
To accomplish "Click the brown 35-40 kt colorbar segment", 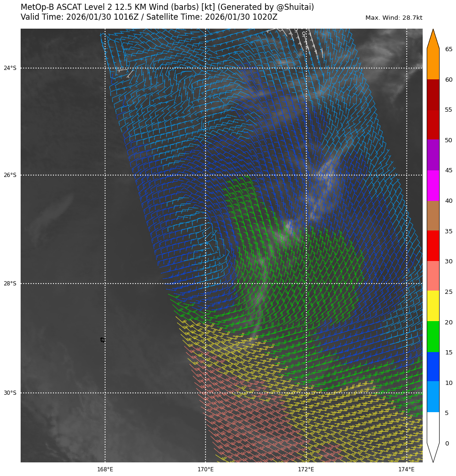I will coord(433,215).
